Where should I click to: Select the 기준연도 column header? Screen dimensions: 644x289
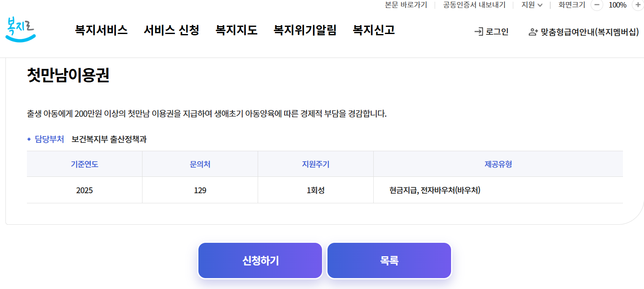[84, 164]
